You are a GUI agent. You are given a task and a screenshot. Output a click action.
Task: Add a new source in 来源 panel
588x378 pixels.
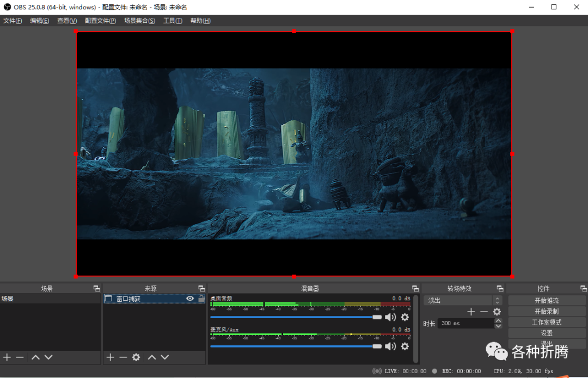(x=110, y=357)
